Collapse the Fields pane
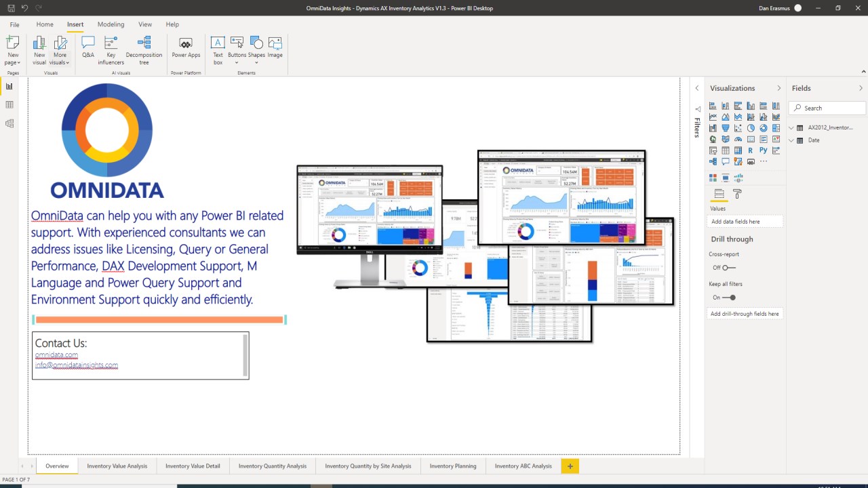This screenshot has width=868, height=488. click(x=861, y=88)
